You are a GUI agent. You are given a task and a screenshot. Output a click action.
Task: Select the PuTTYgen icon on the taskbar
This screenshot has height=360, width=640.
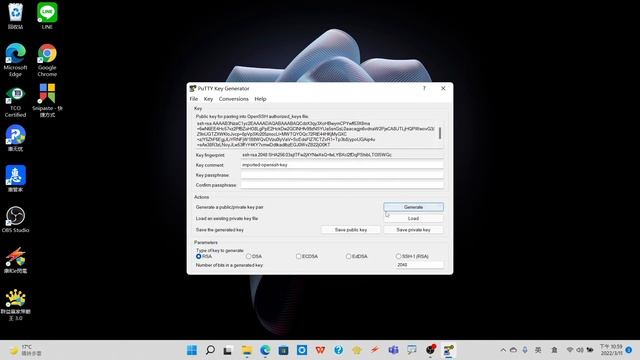tap(449, 350)
